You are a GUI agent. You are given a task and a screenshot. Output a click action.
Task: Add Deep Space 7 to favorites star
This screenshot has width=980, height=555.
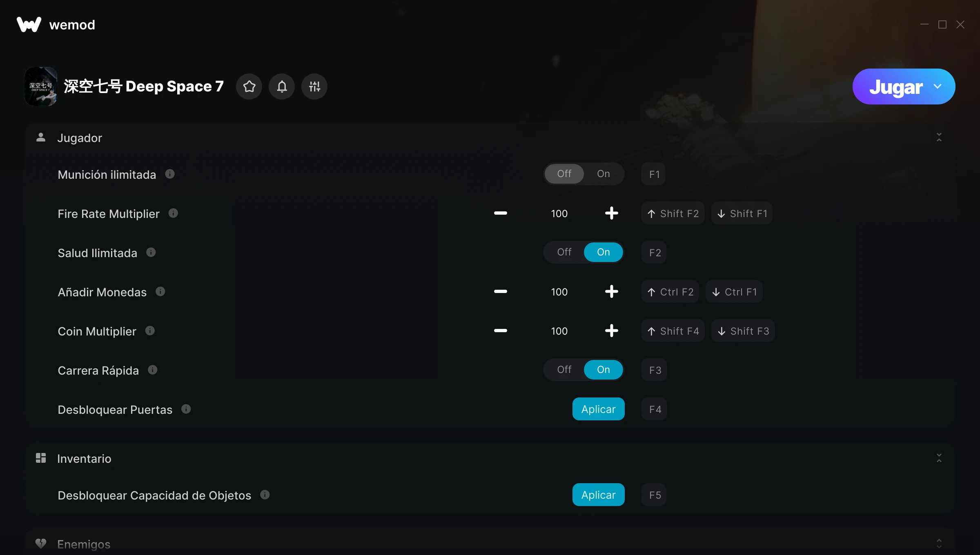(249, 87)
